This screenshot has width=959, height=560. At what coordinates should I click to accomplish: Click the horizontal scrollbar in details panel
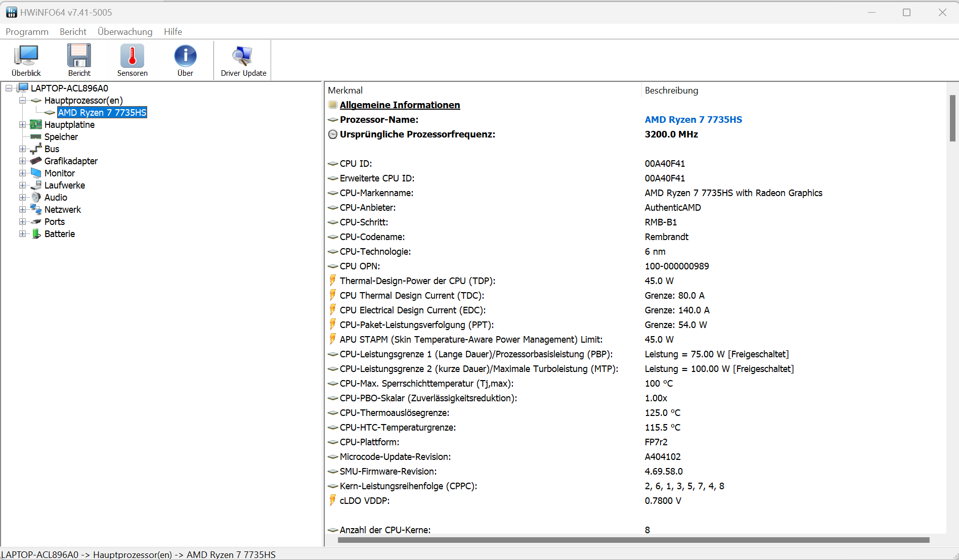[x=633, y=540]
